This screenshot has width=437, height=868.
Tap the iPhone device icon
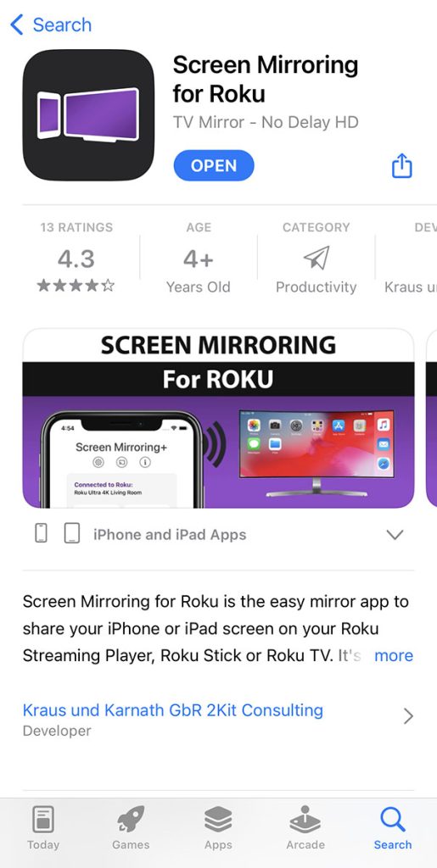pyautogui.click(x=41, y=534)
